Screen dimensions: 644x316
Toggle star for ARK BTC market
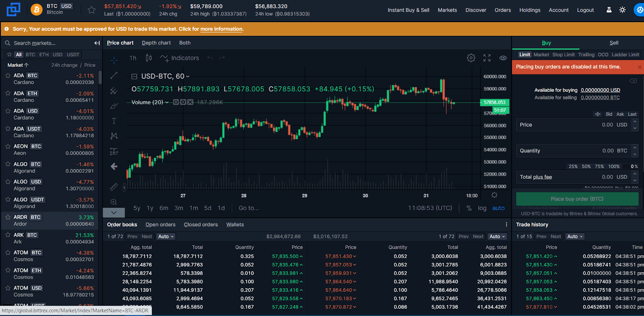point(8,235)
